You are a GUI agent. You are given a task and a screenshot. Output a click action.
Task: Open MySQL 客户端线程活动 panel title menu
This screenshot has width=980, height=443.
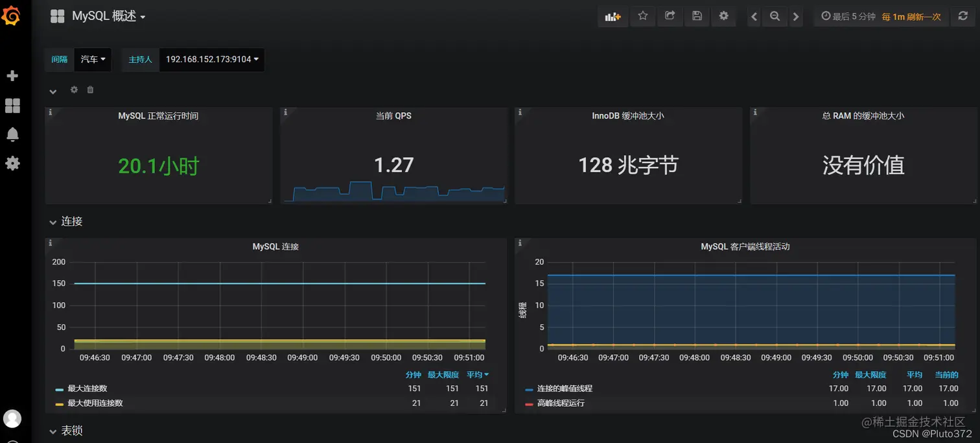745,246
